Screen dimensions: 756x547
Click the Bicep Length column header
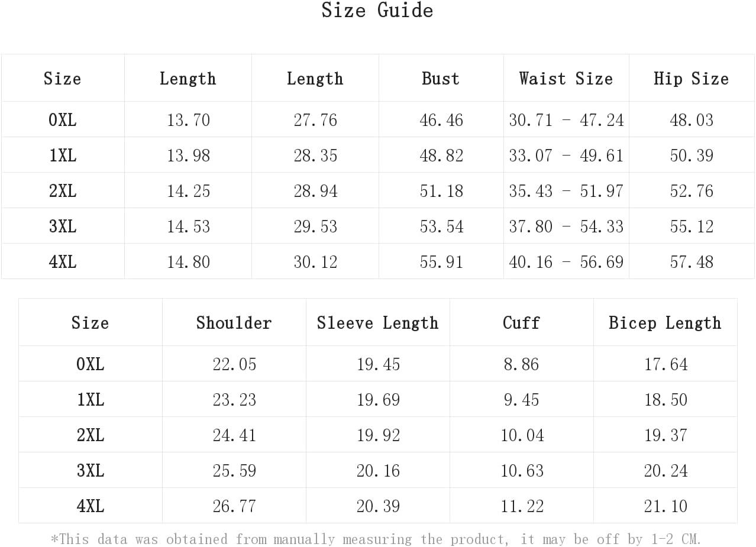tap(665, 322)
